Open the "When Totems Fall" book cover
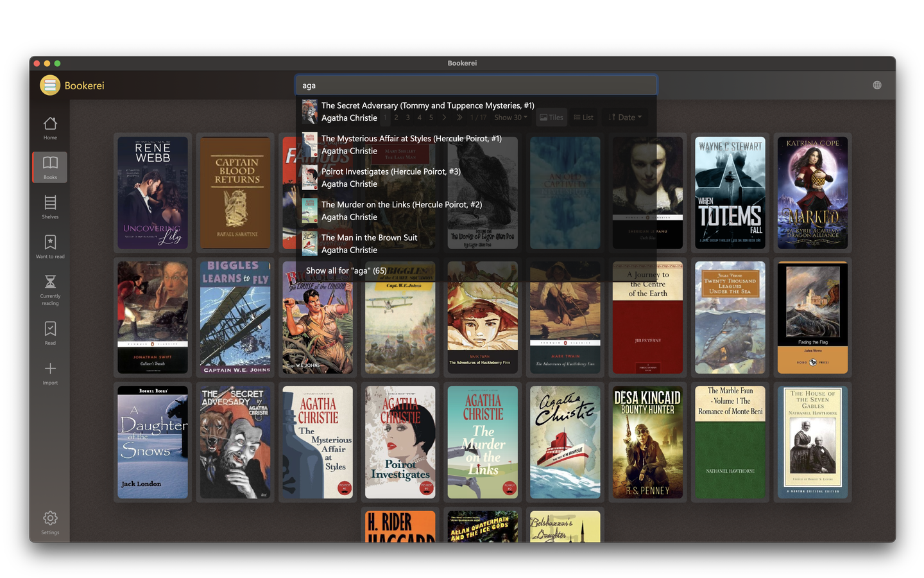The image size is (924, 578). pos(730,193)
